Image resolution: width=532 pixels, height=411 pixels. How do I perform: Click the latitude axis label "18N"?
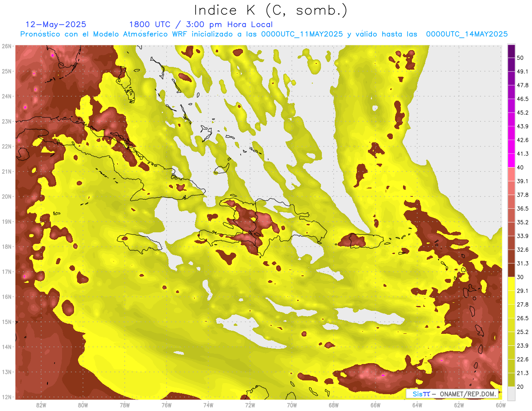pos(6,247)
